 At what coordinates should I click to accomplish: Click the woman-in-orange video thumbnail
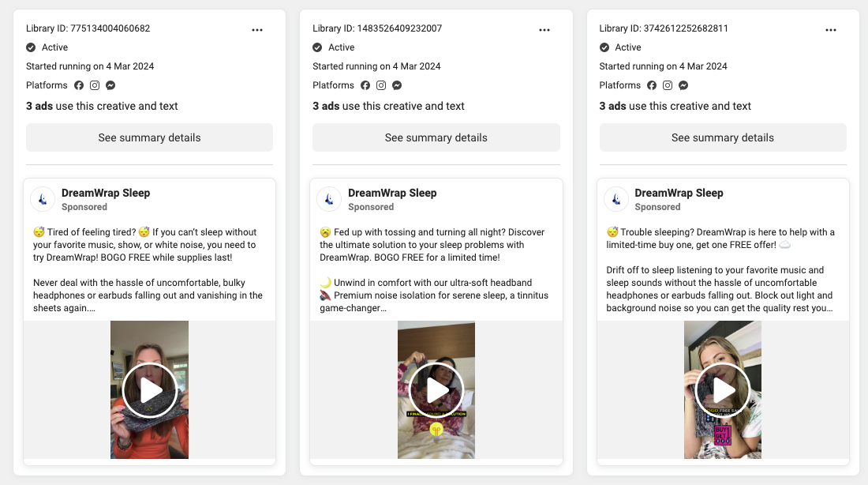pyautogui.click(x=148, y=389)
